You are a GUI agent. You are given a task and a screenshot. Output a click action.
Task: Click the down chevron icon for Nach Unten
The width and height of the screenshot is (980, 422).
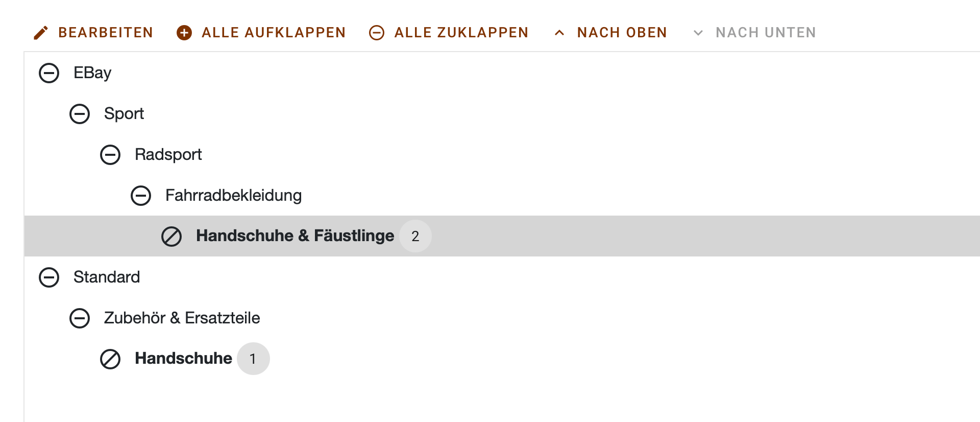(698, 33)
